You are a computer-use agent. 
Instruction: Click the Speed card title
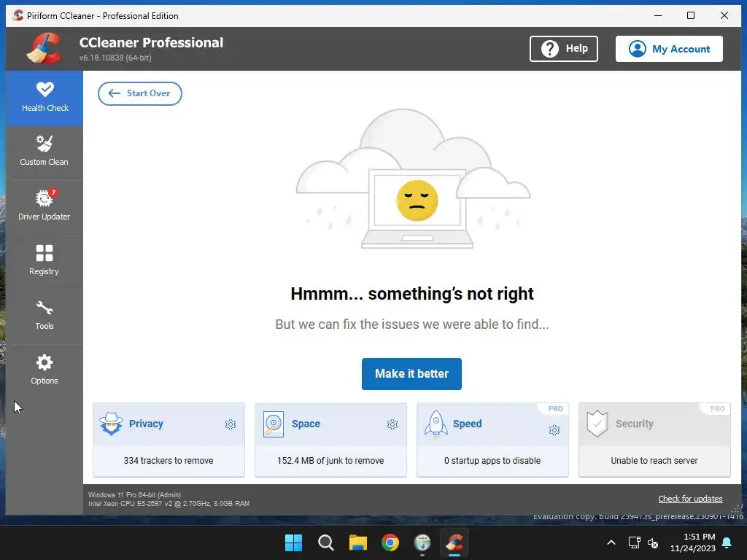coord(468,424)
